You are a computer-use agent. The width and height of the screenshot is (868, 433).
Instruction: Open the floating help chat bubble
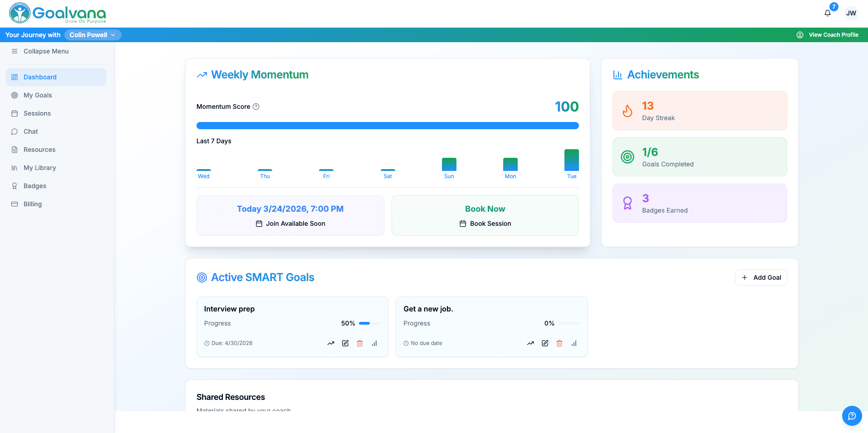[852, 416]
